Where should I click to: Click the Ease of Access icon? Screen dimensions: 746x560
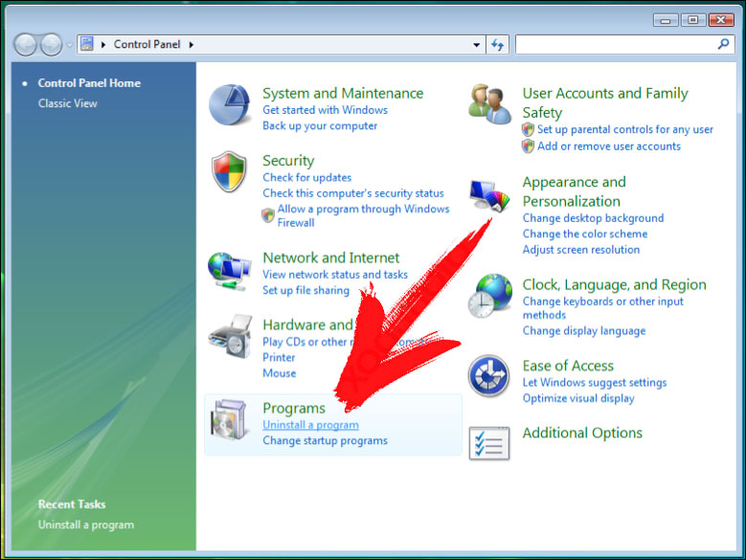point(488,375)
